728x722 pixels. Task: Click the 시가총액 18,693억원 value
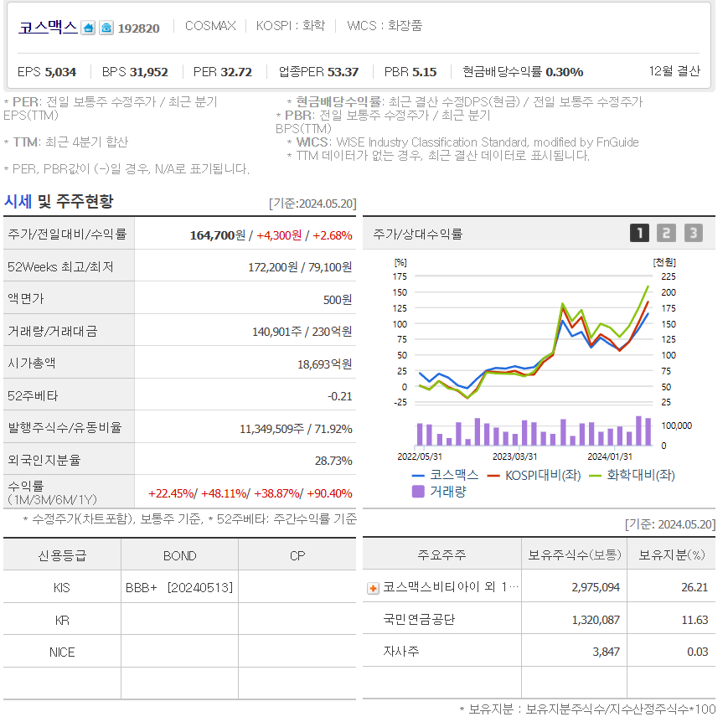point(324,364)
